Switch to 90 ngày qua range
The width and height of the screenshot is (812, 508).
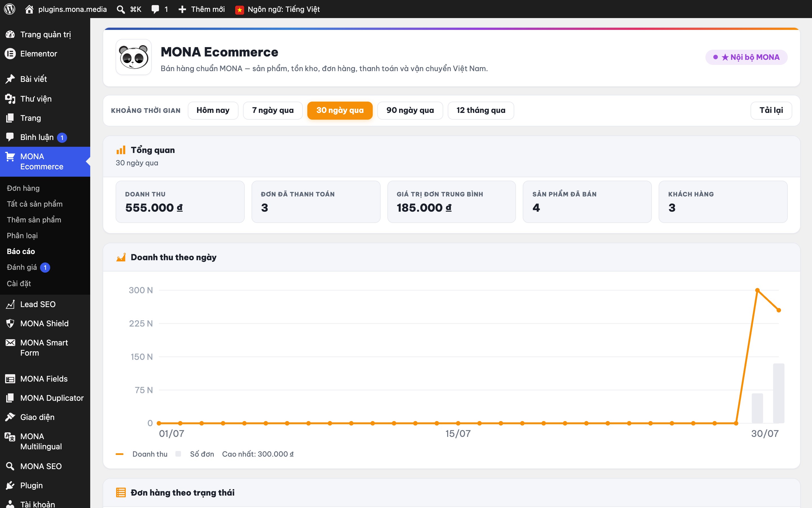[410, 111]
